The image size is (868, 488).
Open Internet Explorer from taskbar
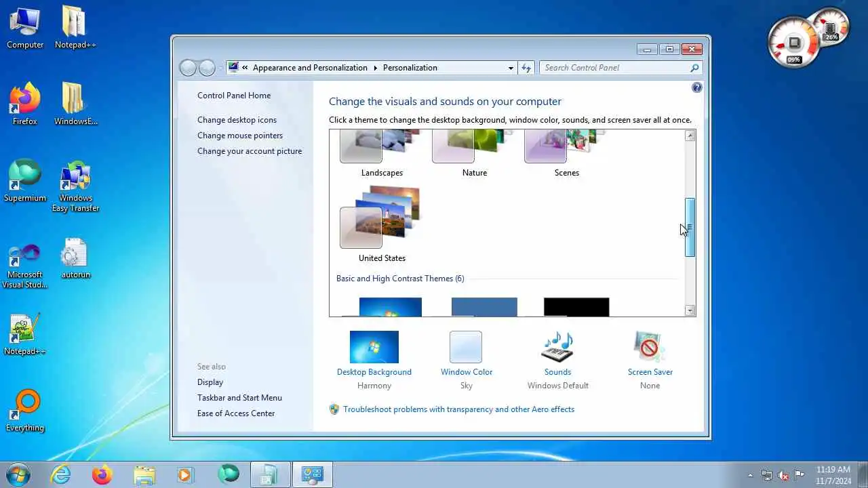[x=61, y=474]
